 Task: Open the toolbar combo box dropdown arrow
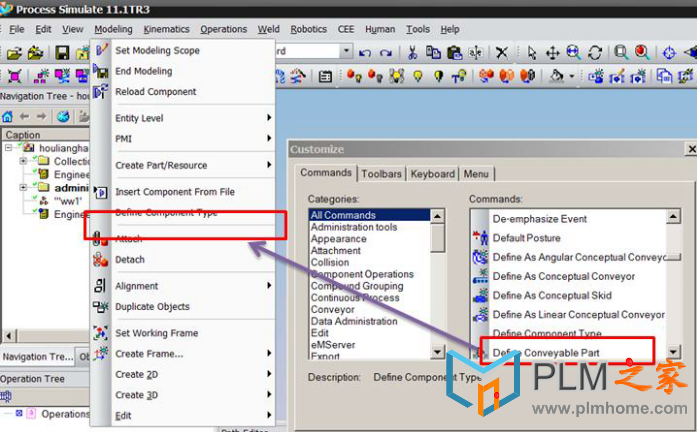coord(346,51)
